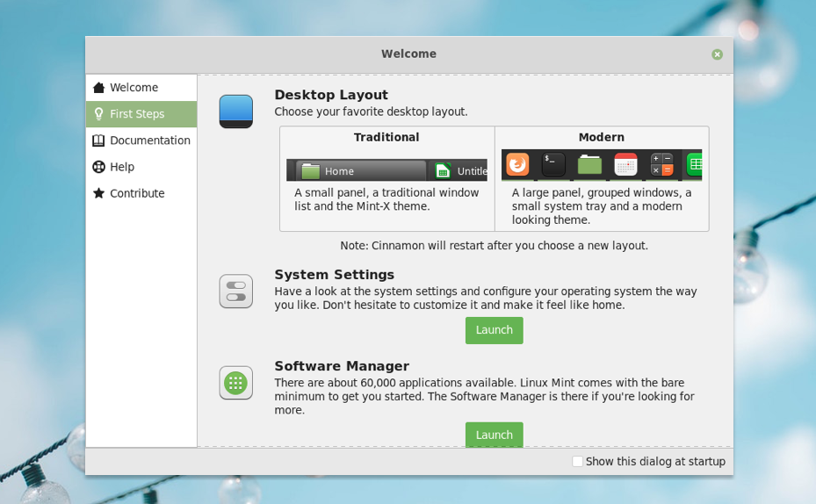
Task: Click the Desktop Layout panel icon
Action: (x=235, y=112)
